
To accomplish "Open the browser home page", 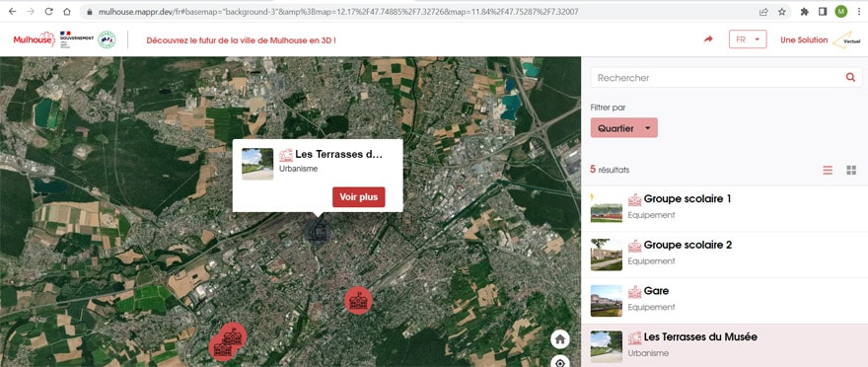I will [x=67, y=12].
